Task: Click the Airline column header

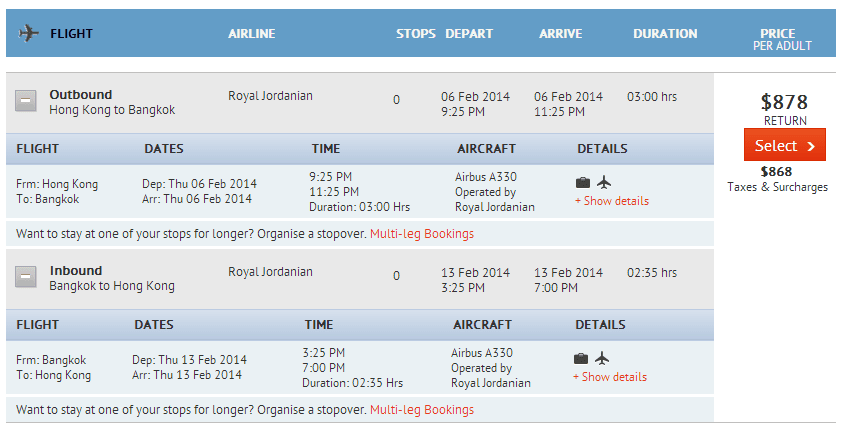Action: click(251, 34)
